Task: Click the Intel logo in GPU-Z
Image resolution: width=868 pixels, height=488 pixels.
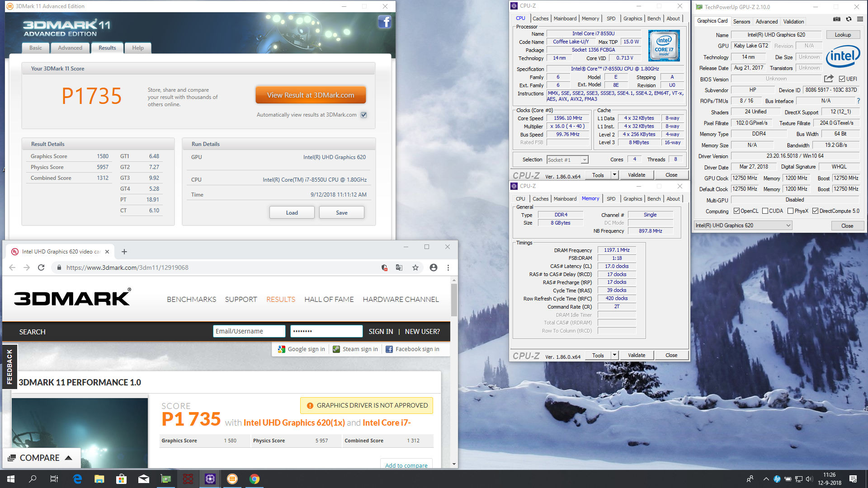Action: [x=843, y=57]
